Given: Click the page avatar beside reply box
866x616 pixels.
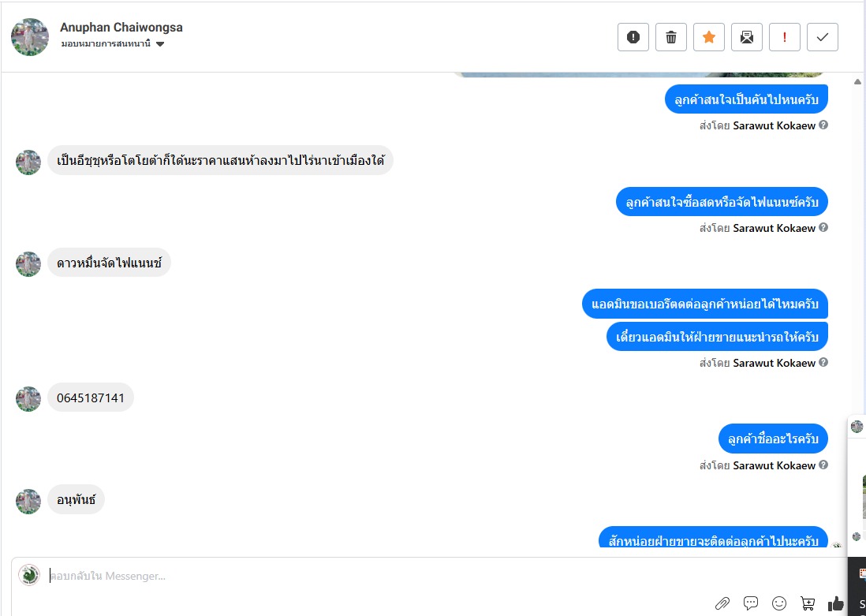Looking at the screenshot, I should click(x=29, y=575).
